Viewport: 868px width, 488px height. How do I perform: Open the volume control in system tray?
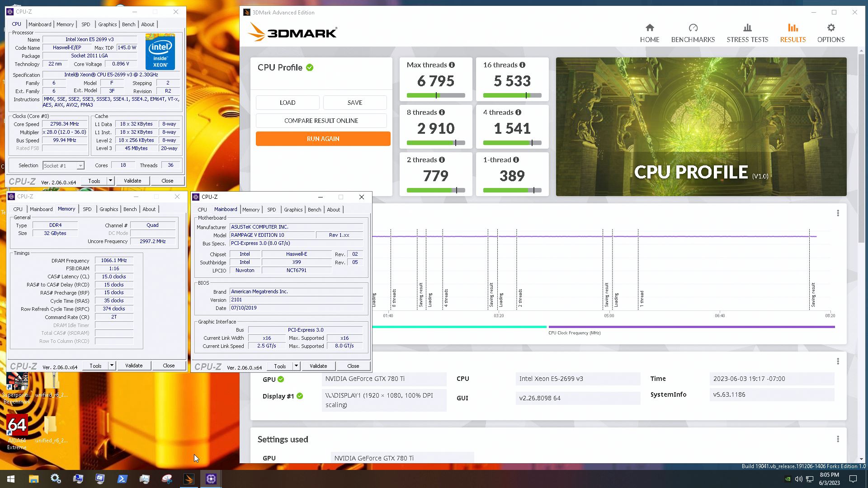point(798,479)
